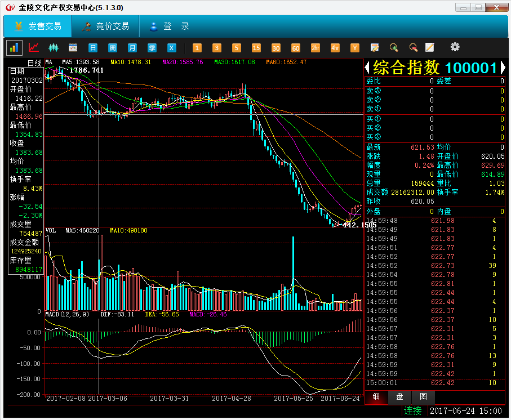
Task: Click the blue X period icon
Action: coord(171,48)
